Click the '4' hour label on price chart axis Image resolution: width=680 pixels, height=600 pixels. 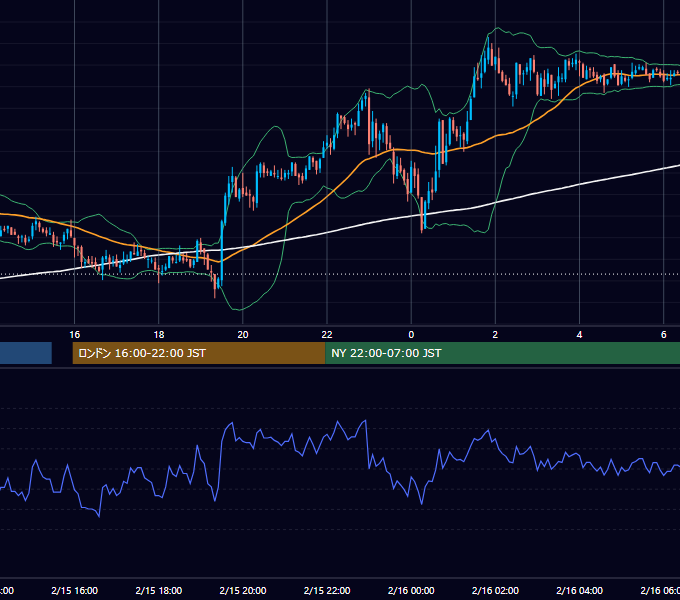[579, 335]
